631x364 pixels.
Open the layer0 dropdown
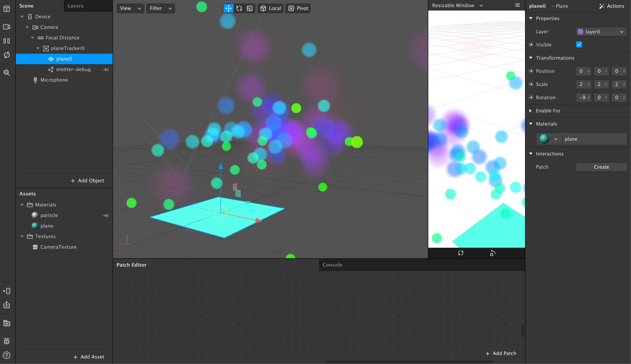coord(601,32)
